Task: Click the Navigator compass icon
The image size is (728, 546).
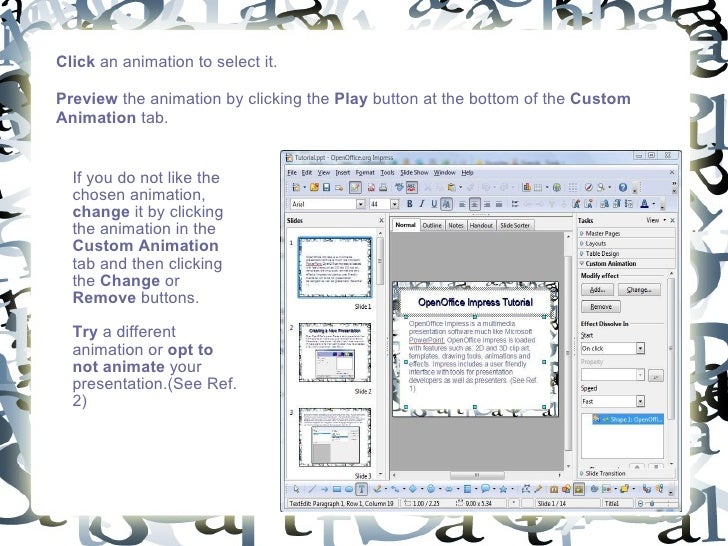Action: (589, 188)
